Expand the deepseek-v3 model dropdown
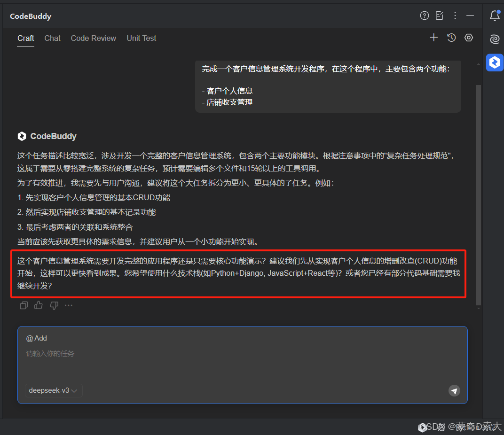504x435 pixels. [x=53, y=390]
